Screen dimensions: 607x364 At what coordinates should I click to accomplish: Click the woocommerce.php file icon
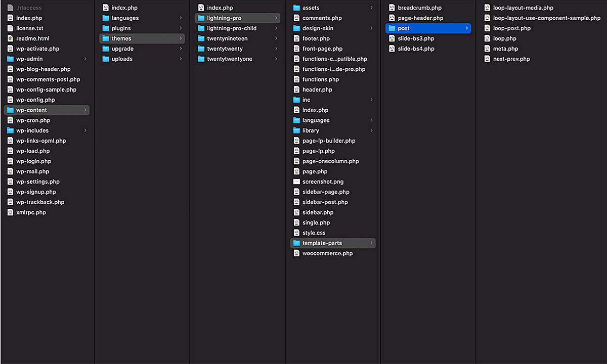(x=296, y=253)
